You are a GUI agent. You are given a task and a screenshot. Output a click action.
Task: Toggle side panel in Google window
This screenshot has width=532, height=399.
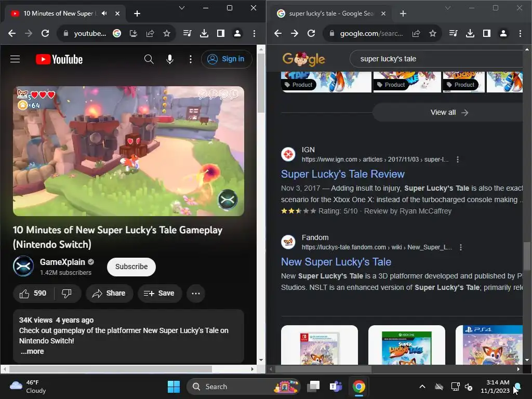click(x=486, y=33)
